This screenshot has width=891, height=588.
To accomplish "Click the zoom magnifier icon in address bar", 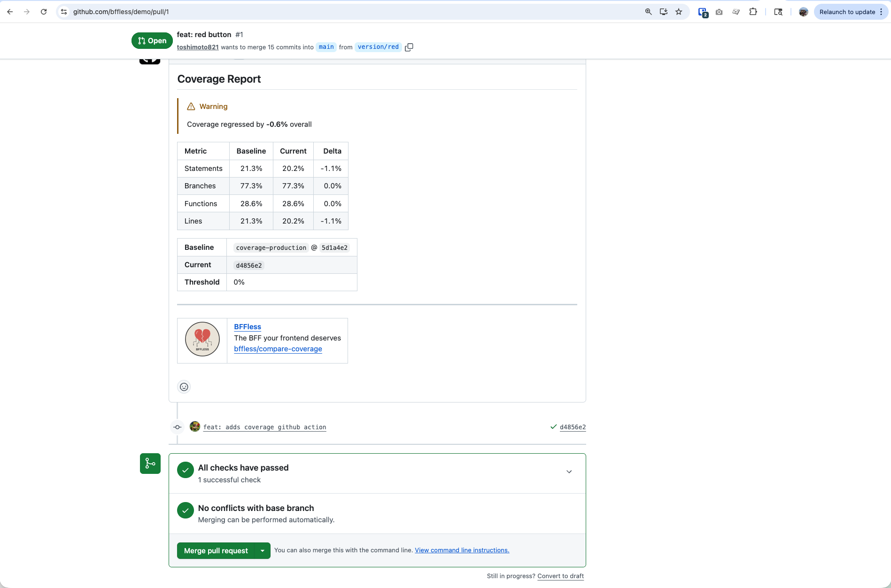I will pyautogui.click(x=648, y=12).
